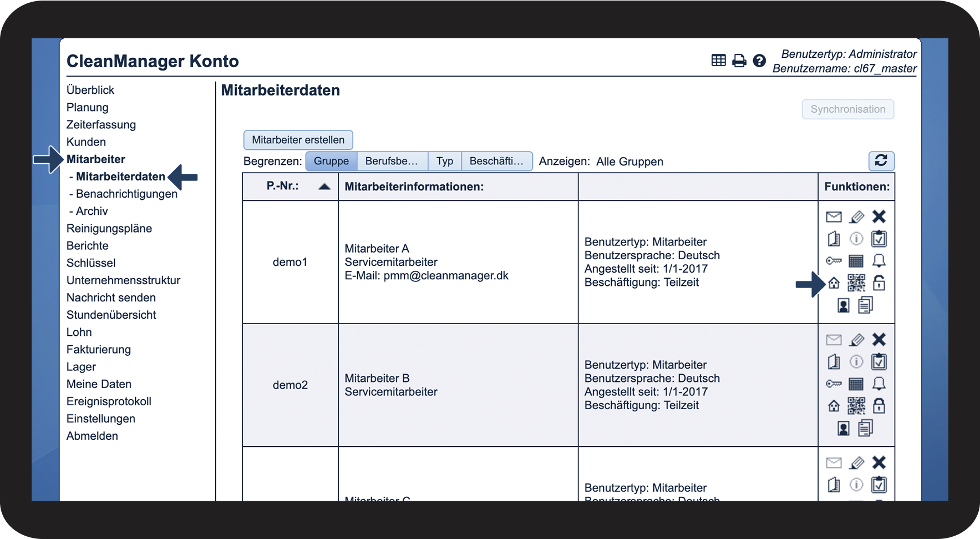
Task: Click the house icon for Mitarbeiter A
Action: 834,283
